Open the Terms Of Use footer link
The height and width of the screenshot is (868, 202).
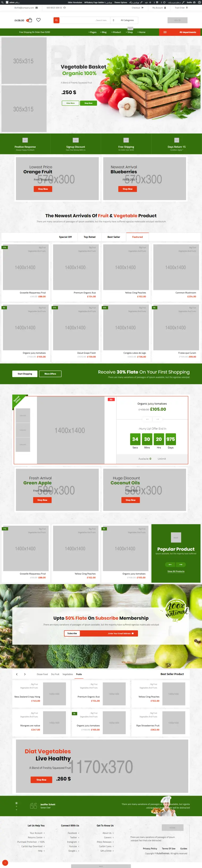[x=169, y=849]
